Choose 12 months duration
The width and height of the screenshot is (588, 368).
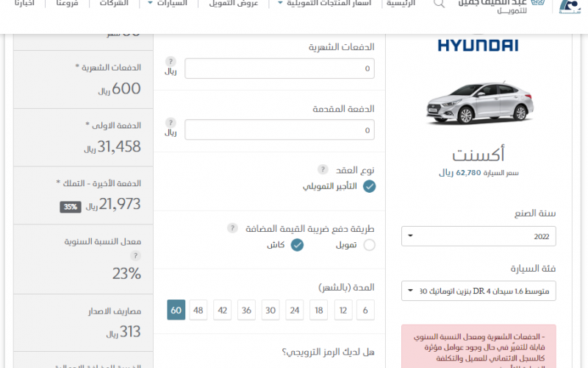[343, 310]
